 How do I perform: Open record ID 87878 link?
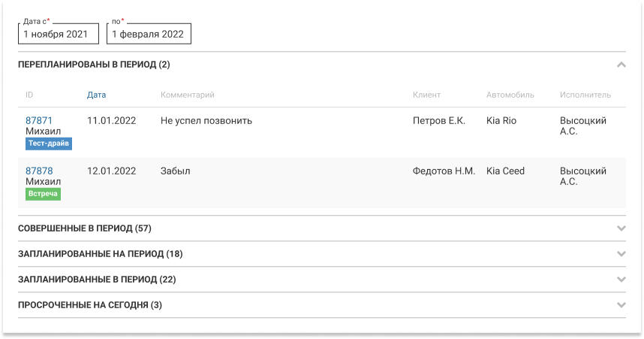click(x=39, y=171)
